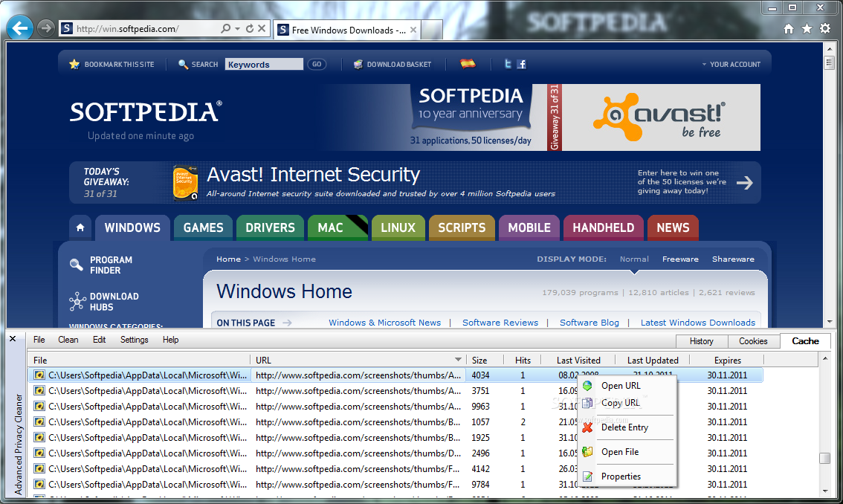This screenshot has height=504, width=843.
Task: Click Copy URL icon in context menu
Action: [x=587, y=403]
